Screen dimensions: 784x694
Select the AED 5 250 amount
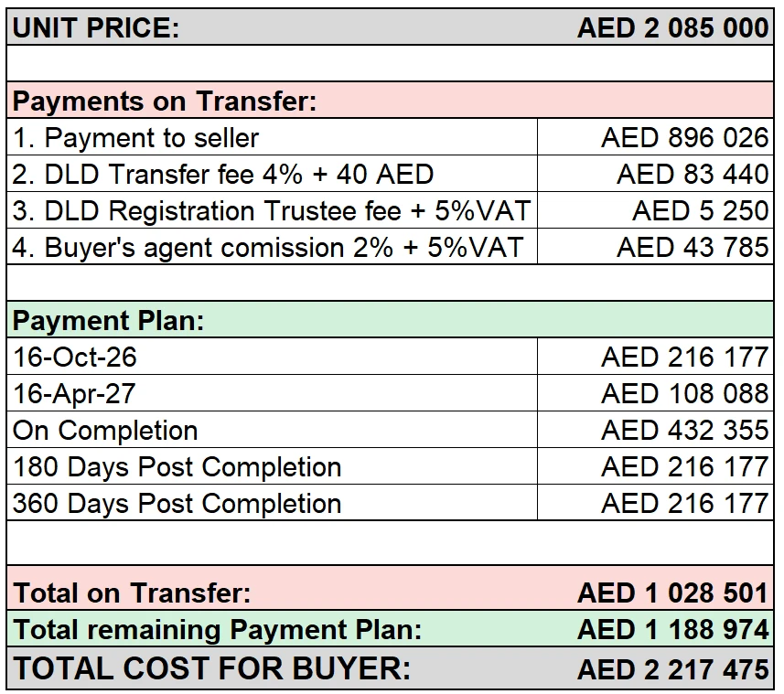coord(701,210)
